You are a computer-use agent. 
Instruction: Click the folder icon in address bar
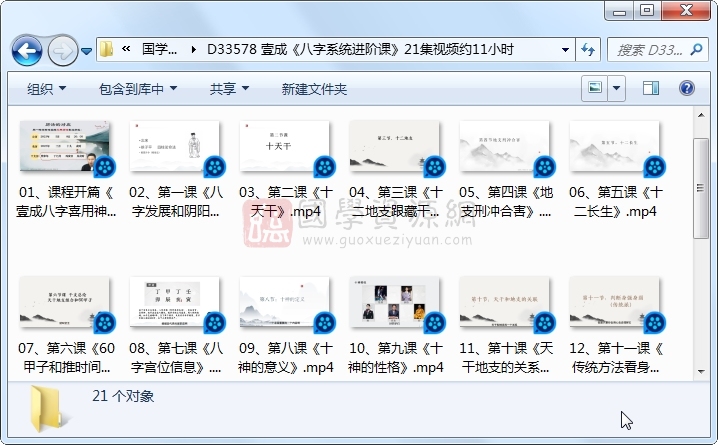(107, 49)
